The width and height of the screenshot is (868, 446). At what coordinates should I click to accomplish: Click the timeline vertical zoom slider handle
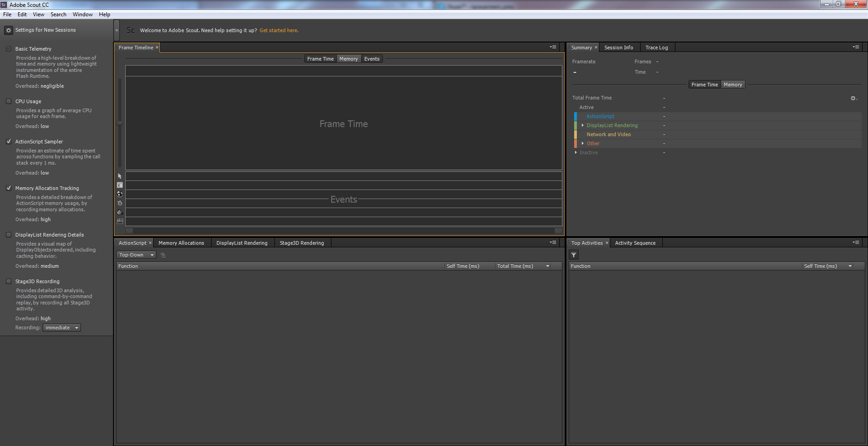[x=120, y=123]
